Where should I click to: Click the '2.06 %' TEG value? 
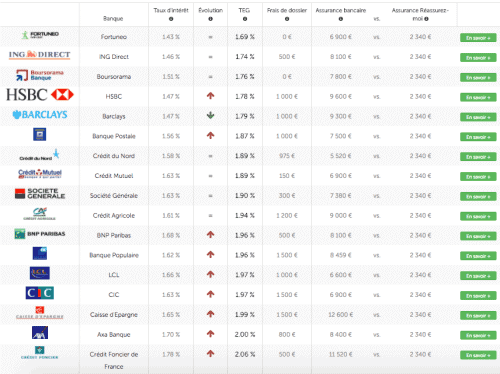coord(245,354)
